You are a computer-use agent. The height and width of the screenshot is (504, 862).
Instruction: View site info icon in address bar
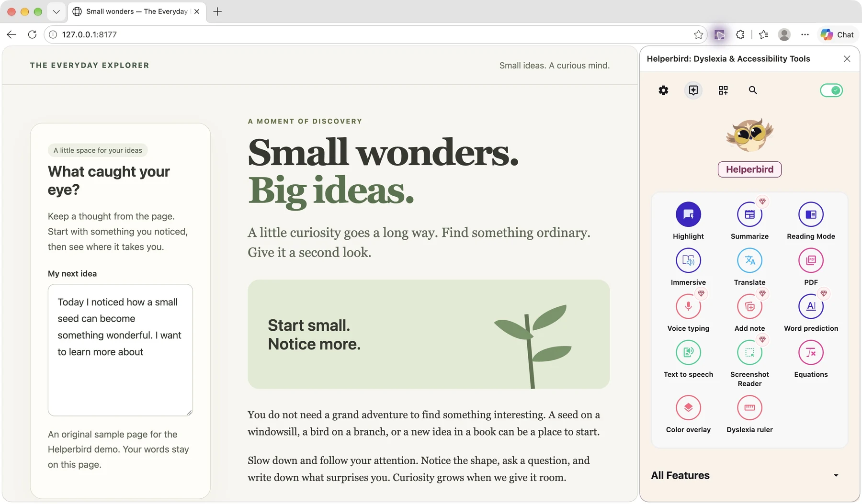click(53, 34)
